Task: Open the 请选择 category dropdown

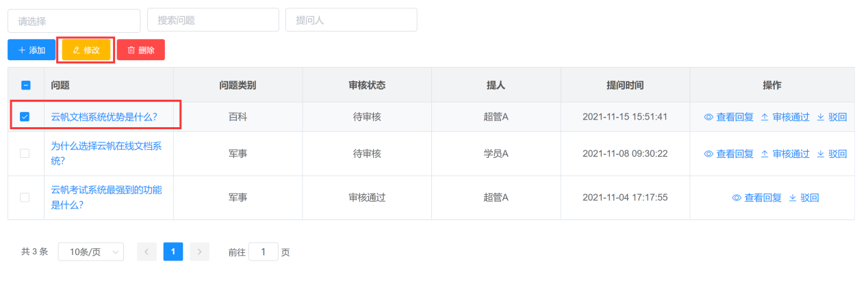Action: click(x=74, y=21)
